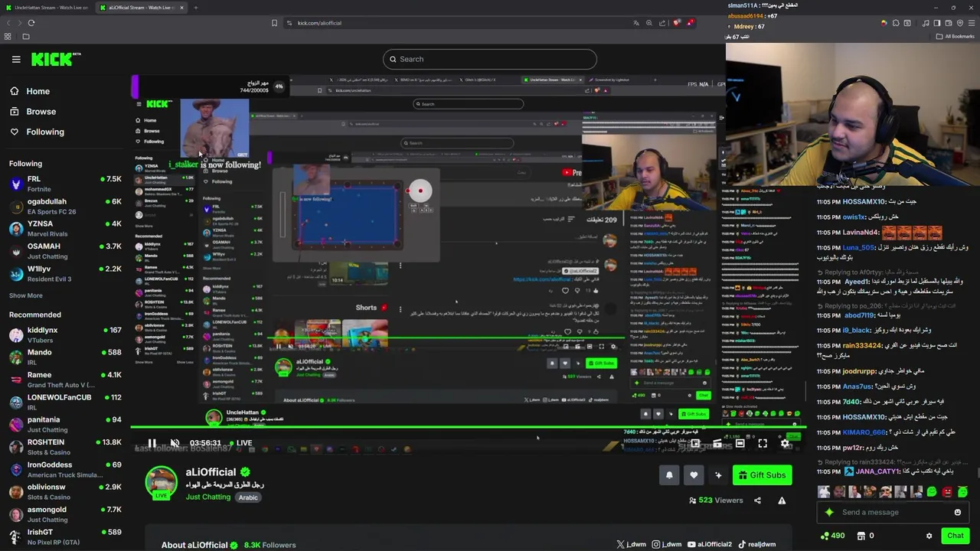
Task: Toggle theater mode in video player
Action: point(740,443)
